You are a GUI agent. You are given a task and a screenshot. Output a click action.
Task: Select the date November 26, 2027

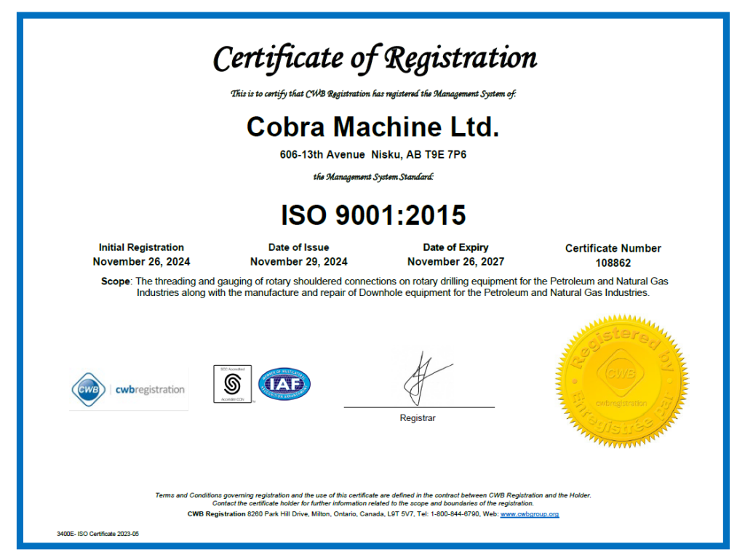coord(455,262)
